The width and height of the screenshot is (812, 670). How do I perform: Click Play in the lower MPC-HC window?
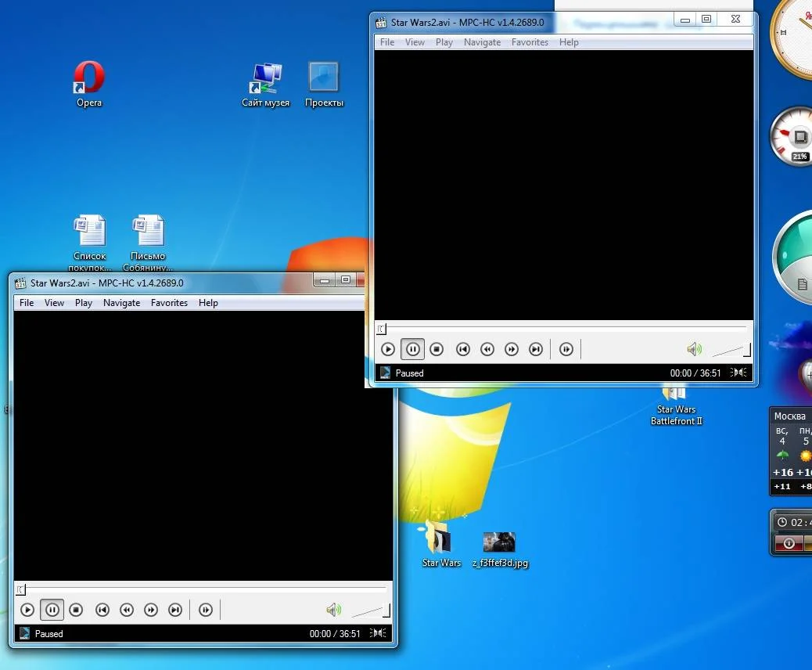point(27,610)
